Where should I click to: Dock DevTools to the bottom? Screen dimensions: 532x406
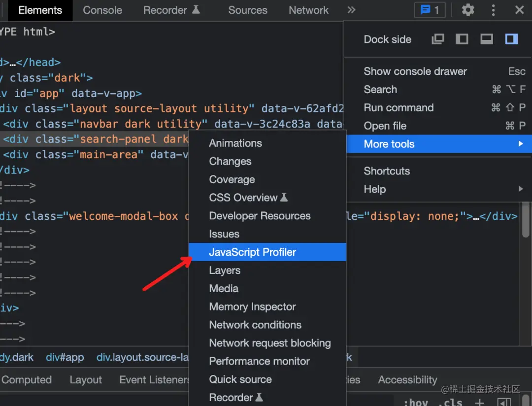pyautogui.click(x=487, y=39)
